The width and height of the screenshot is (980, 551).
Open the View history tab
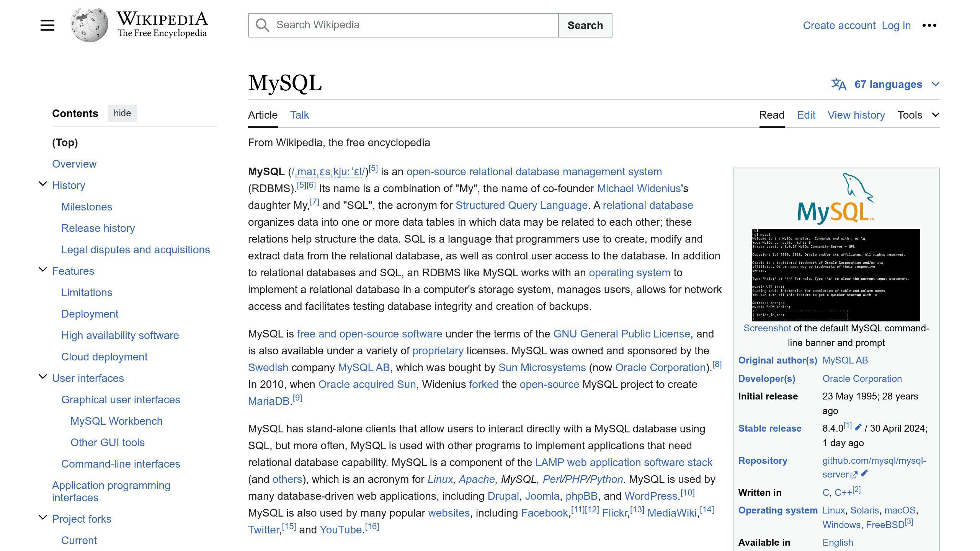856,115
